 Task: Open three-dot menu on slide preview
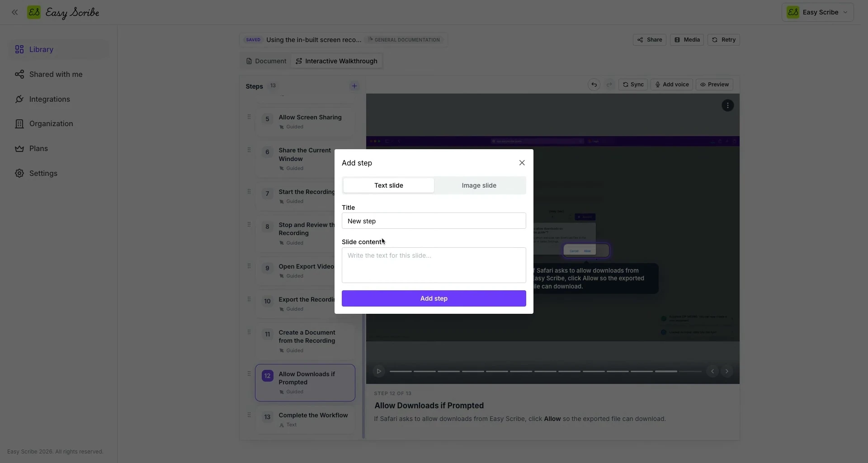[727, 105]
